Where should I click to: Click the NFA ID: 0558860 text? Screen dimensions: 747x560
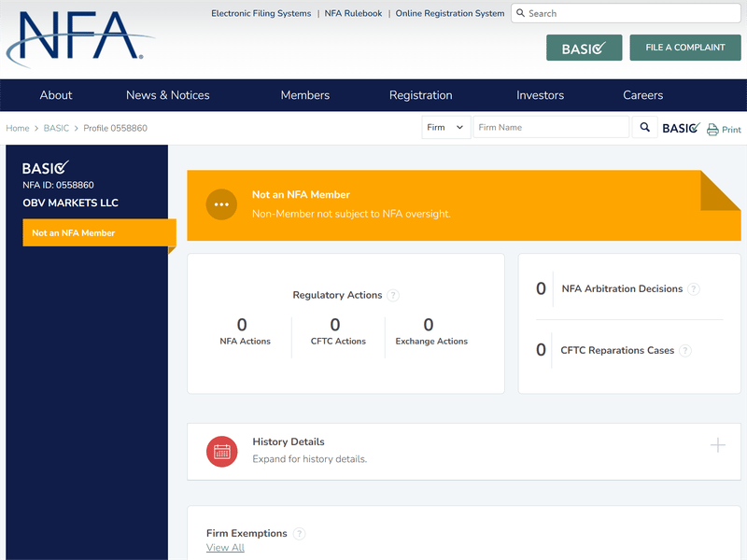coord(58,185)
